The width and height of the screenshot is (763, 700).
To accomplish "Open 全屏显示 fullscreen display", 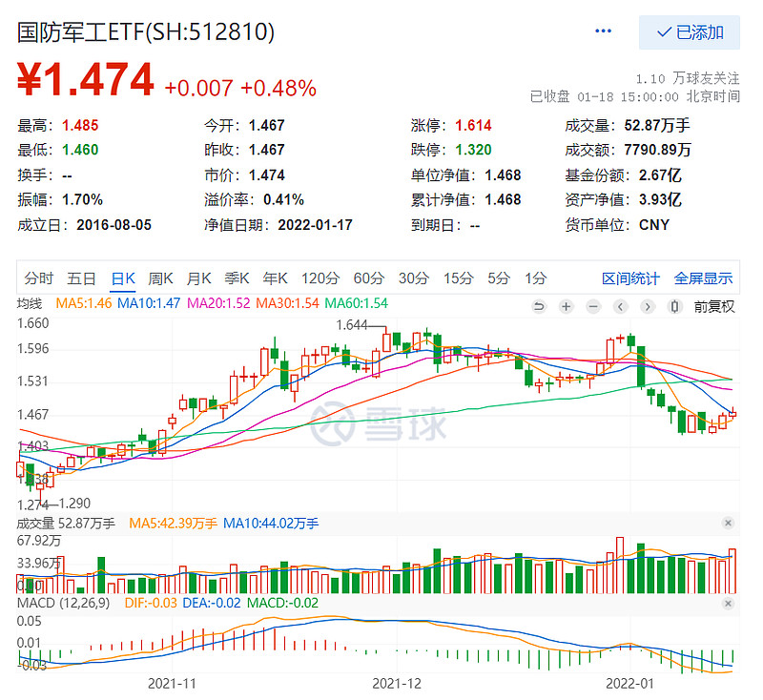I will tap(704, 278).
